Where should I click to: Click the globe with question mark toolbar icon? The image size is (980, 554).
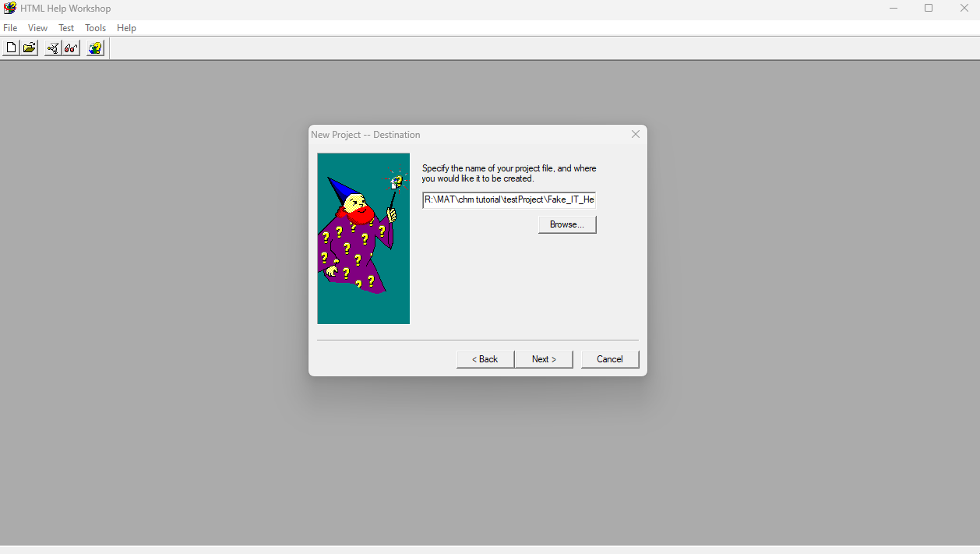coord(95,48)
